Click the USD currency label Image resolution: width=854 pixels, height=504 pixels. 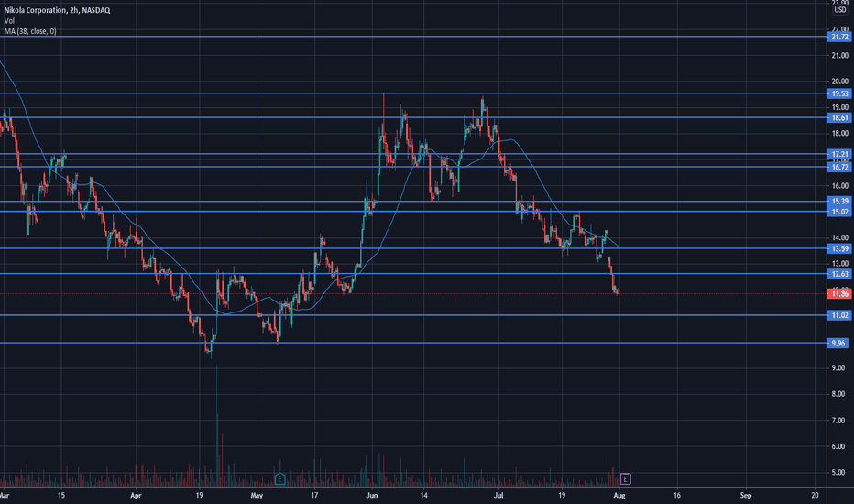[840, 10]
